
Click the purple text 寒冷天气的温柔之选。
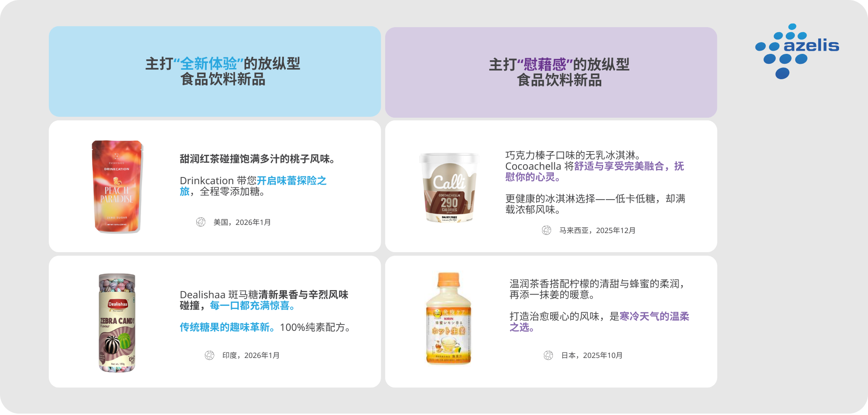pyautogui.click(x=599, y=322)
